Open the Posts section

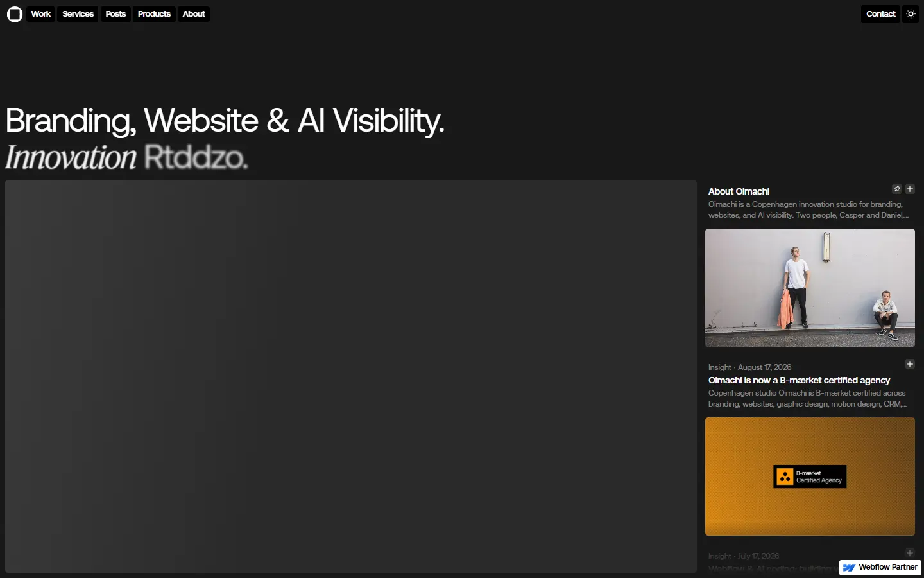(x=116, y=14)
